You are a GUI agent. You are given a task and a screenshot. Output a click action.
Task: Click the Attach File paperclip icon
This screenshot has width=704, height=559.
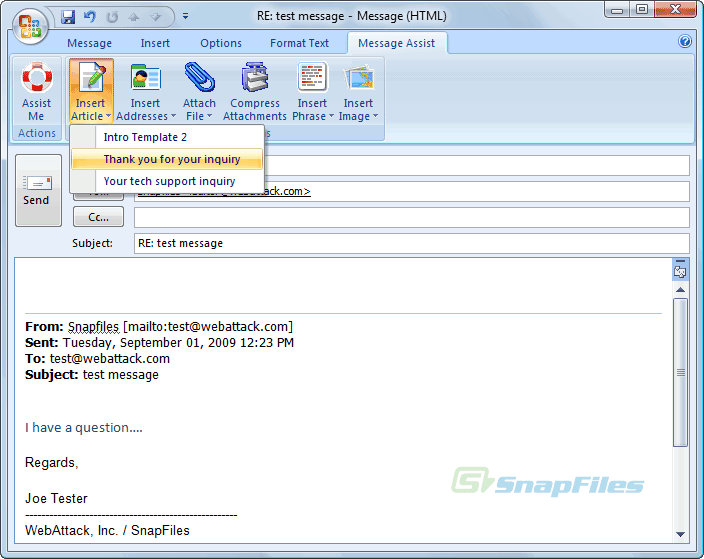pos(200,77)
